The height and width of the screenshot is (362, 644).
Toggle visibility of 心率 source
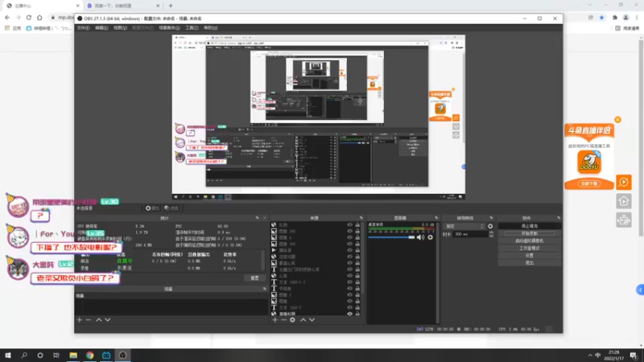click(349, 276)
